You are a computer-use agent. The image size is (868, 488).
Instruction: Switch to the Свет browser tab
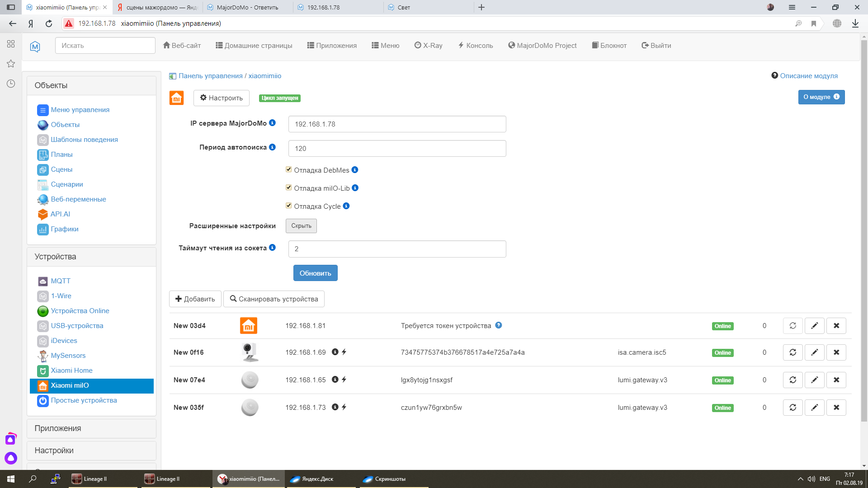[404, 7]
